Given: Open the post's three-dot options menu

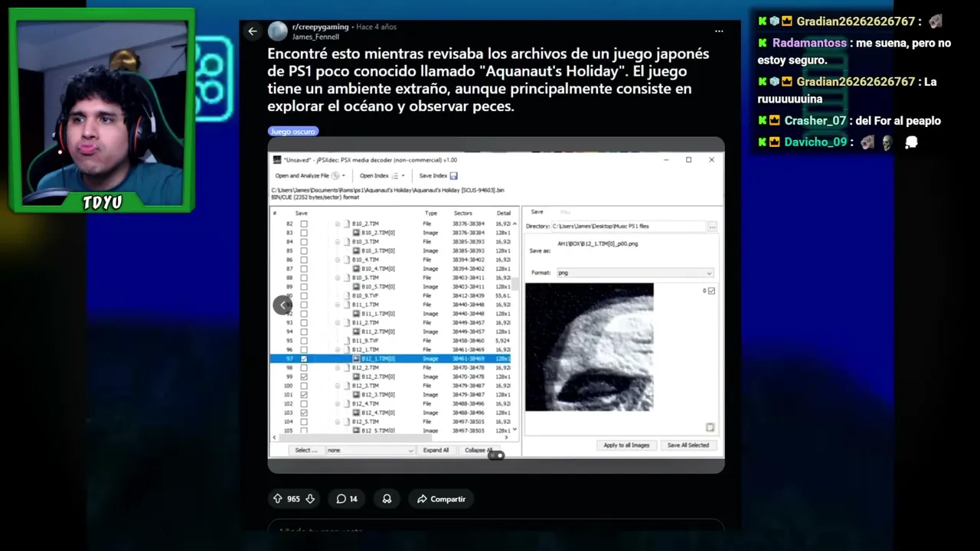Looking at the screenshot, I should click(x=719, y=31).
